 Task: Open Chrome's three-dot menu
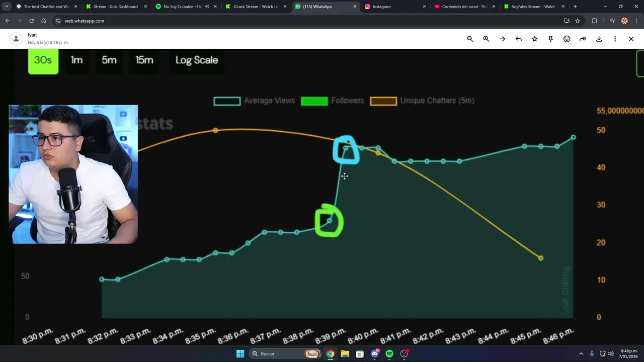pyautogui.click(x=636, y=21)
